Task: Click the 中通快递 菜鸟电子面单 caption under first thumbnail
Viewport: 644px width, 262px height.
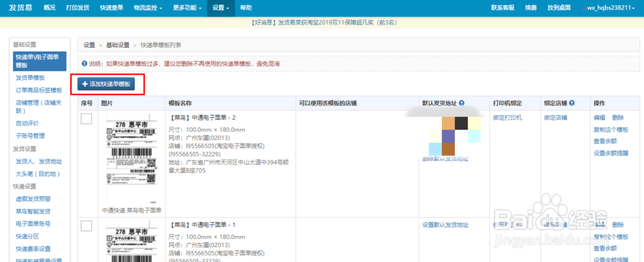Action: (x=132, y=211)
